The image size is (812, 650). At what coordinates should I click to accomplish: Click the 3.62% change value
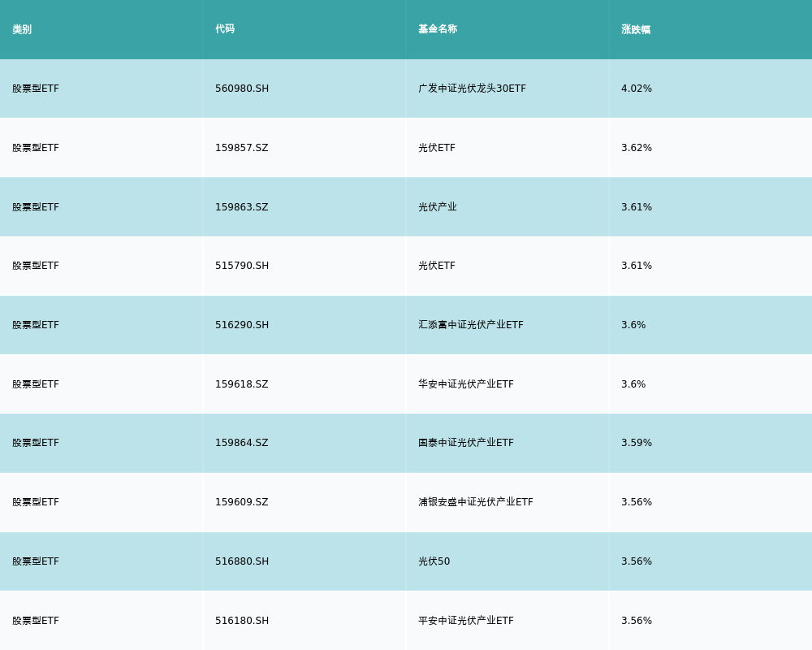[637, 148]
